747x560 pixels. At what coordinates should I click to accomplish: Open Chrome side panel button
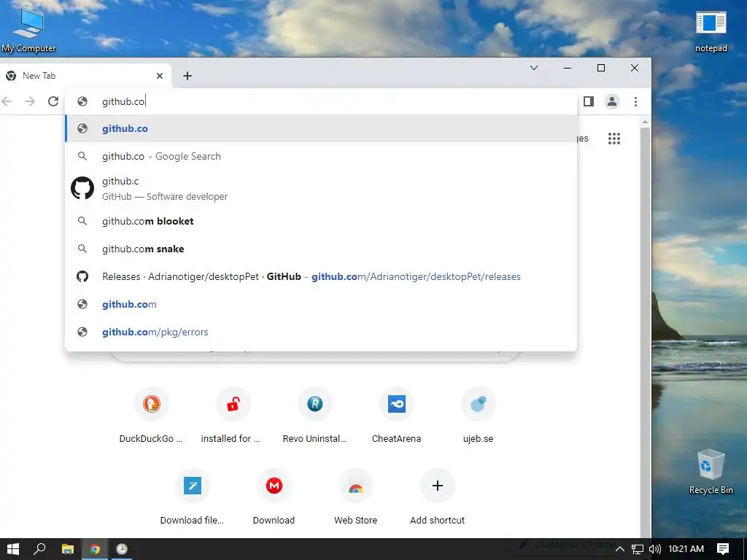(x=589, y=101)
